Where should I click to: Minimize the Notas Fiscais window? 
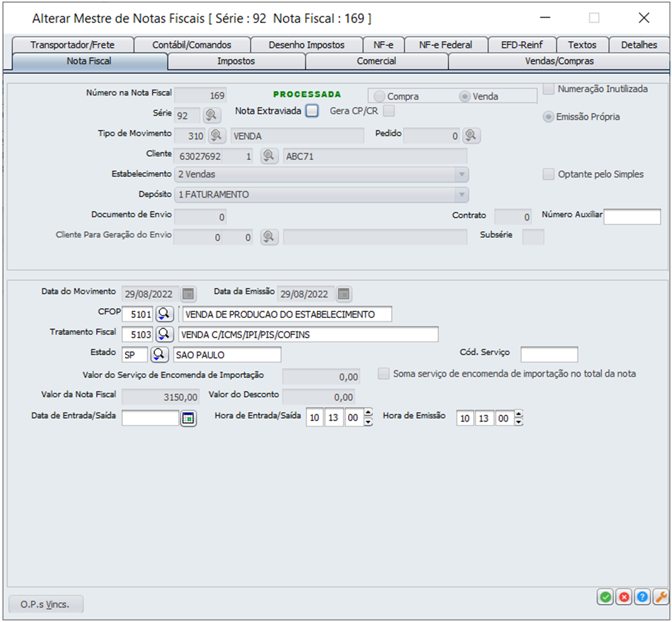[545, 18]
